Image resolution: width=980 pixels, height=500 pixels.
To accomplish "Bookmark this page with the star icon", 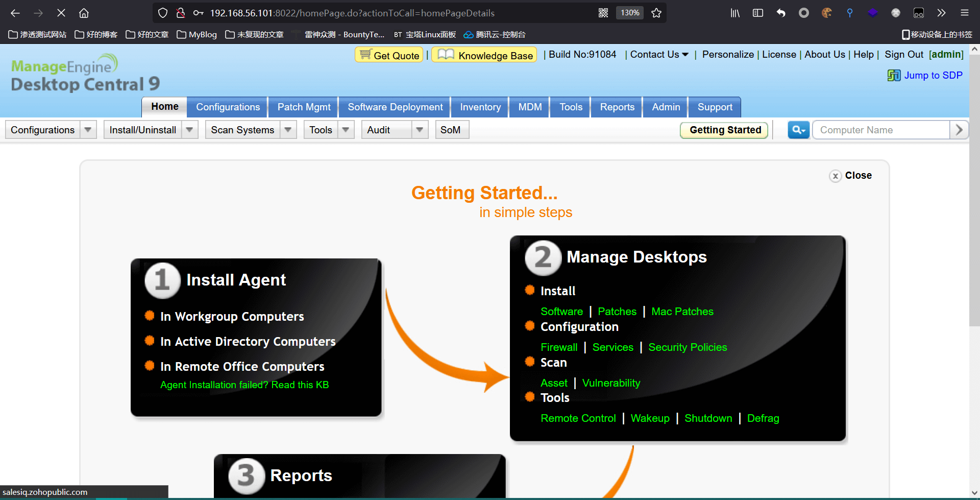I will click(656, 13).
